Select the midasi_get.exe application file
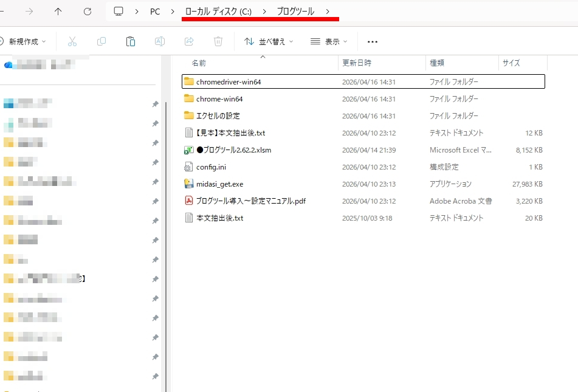Viewport: 578px width, 392px height. coord(219,184)
